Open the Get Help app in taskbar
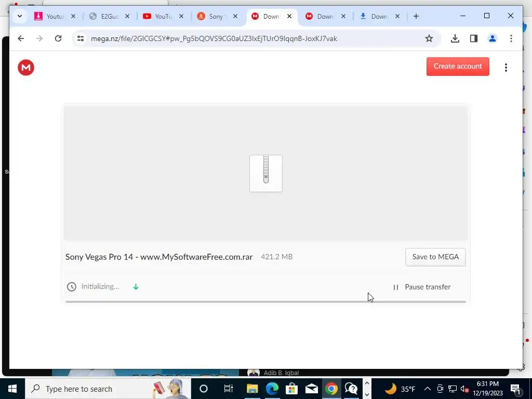Screen dimensions: 532x399 [351, 389]
